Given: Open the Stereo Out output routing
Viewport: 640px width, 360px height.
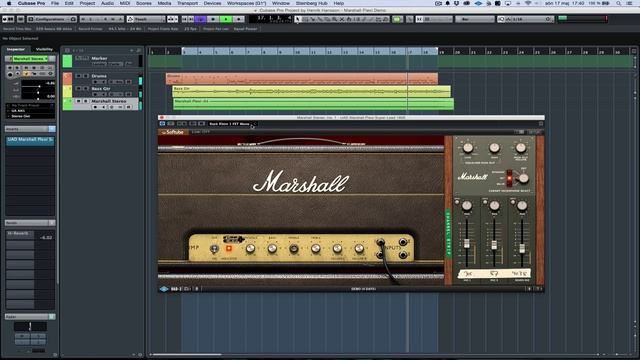Looking at the screenshot, I should [30, 116].
